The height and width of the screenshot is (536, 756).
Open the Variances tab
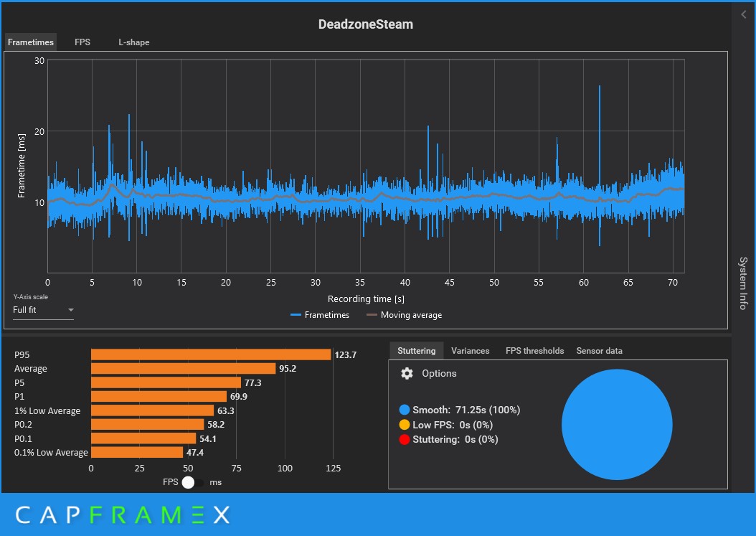point(470,351)
